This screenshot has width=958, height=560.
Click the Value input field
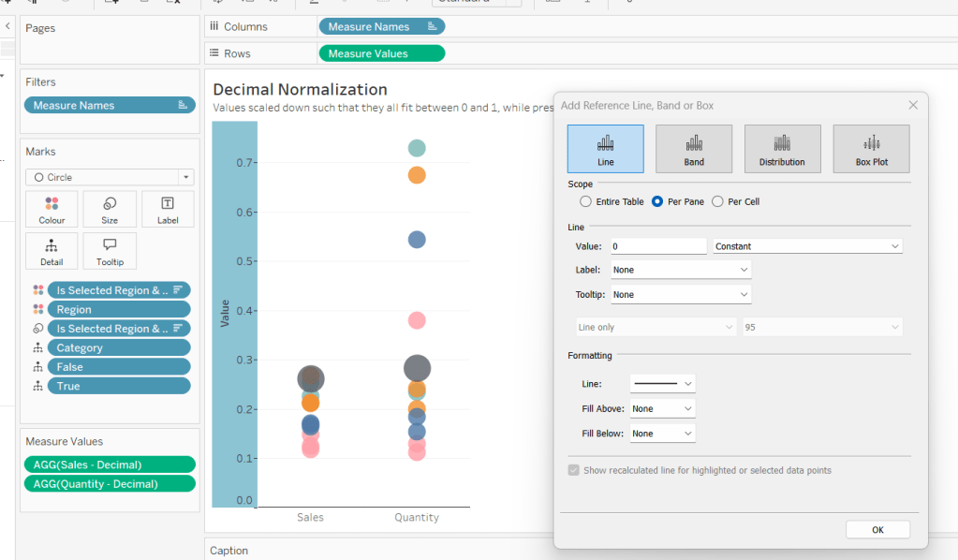pos(658,246)
